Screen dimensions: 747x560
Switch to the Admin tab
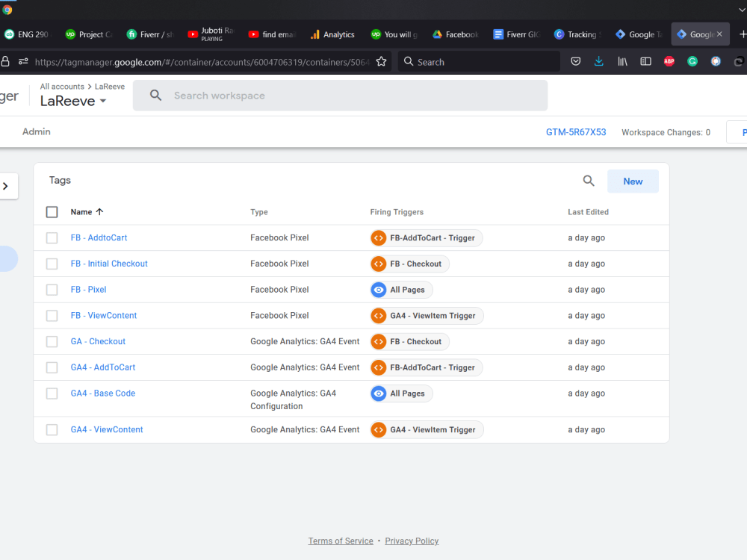[x=36, y=131]
